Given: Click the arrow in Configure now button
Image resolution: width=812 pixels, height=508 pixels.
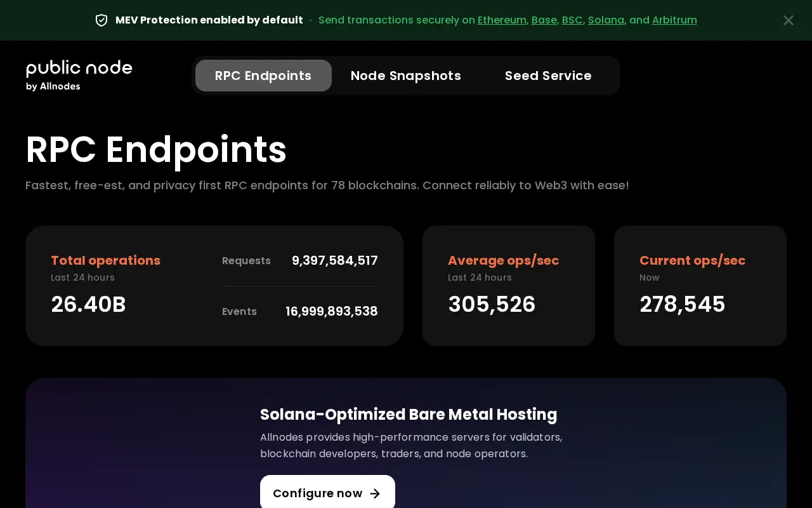Looking at the screenshot, I should click(x=375, y=493).
